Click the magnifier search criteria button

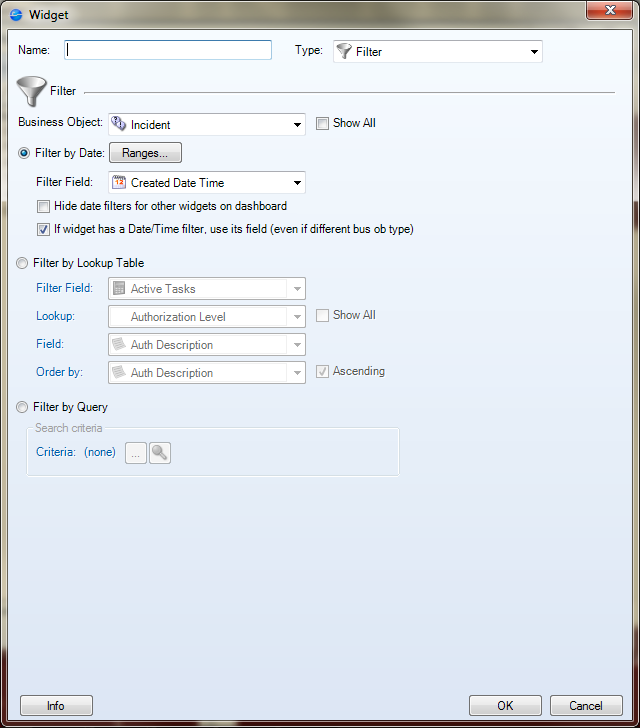[x=160, y=453]
